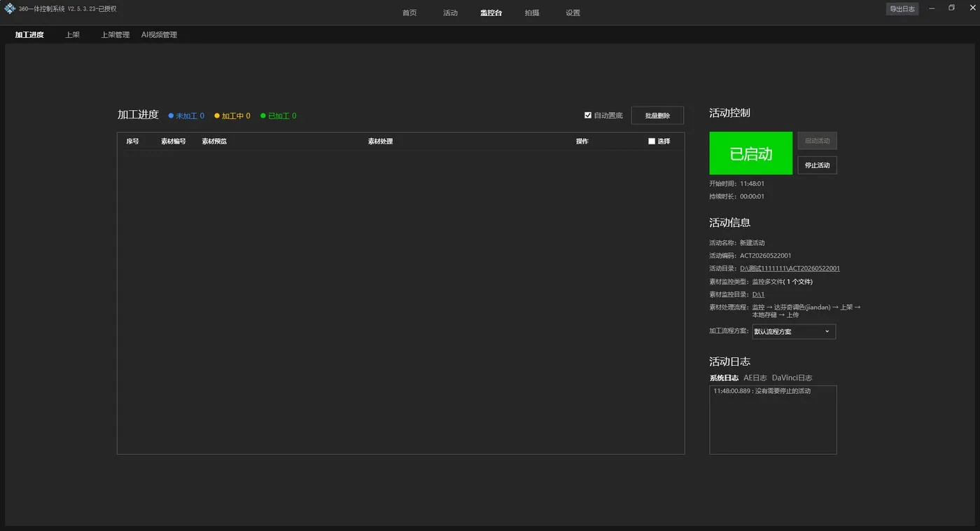
Task: Click the 开始时间 11:48:01 value
Action: point(752,184)
